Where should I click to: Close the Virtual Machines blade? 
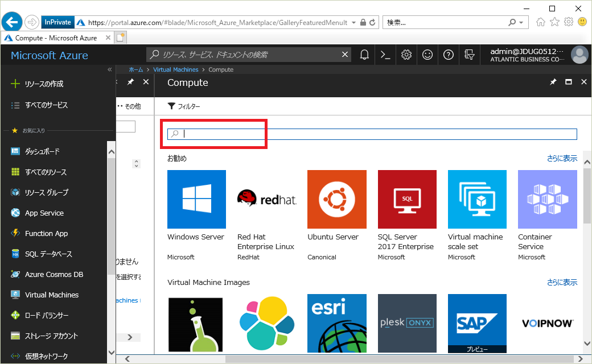coord(146,82)
